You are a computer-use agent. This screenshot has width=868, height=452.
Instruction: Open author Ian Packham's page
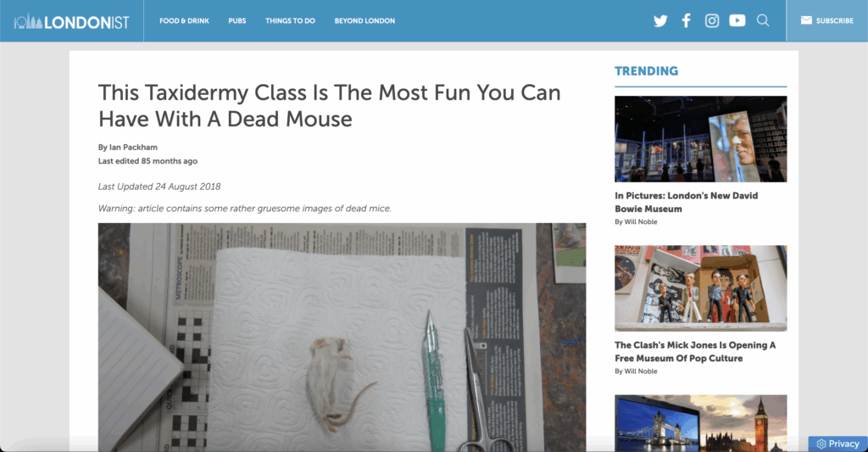(133, 148)
